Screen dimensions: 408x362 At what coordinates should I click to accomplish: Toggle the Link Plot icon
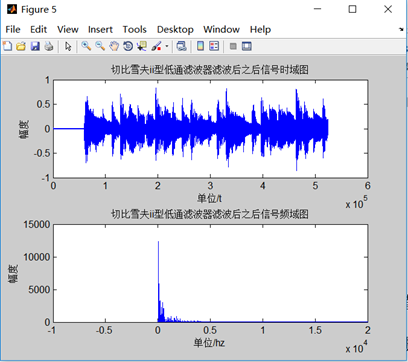(x=181, y=46)
